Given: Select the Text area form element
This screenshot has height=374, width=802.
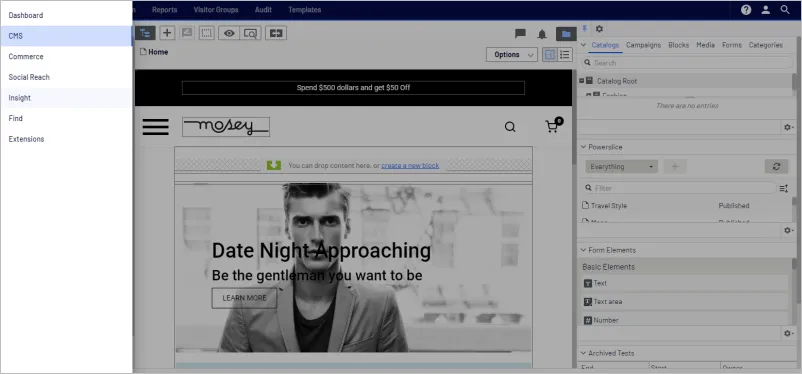Looking at the screenshot, I should click(x=685, y=301).
